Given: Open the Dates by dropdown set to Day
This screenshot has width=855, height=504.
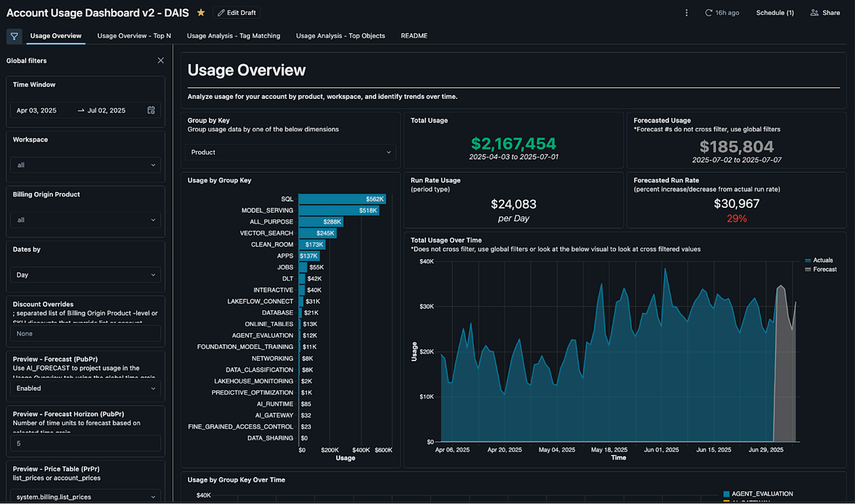Looking at the screenshot, I should click(85, 274).
